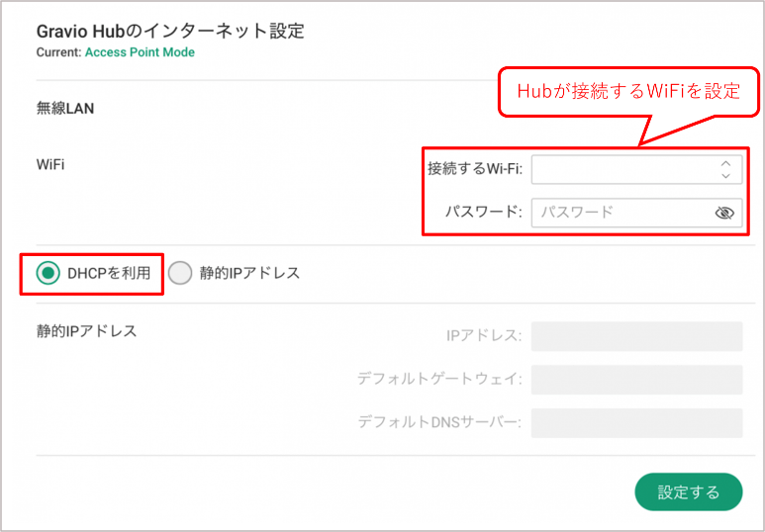Click the green Access Point Mode text
This screenshot has width=765, height=532.
tap(140, 52)
